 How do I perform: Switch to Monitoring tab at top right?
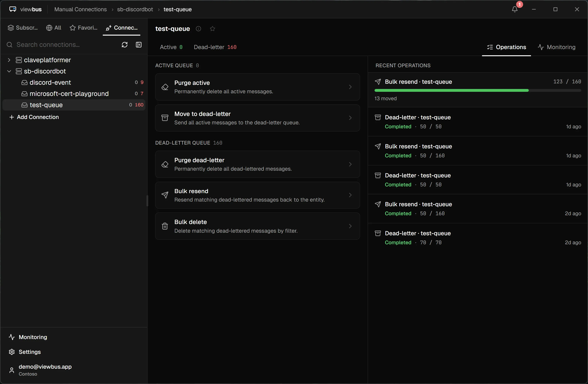pyautogui.click(x=557, y=47)
